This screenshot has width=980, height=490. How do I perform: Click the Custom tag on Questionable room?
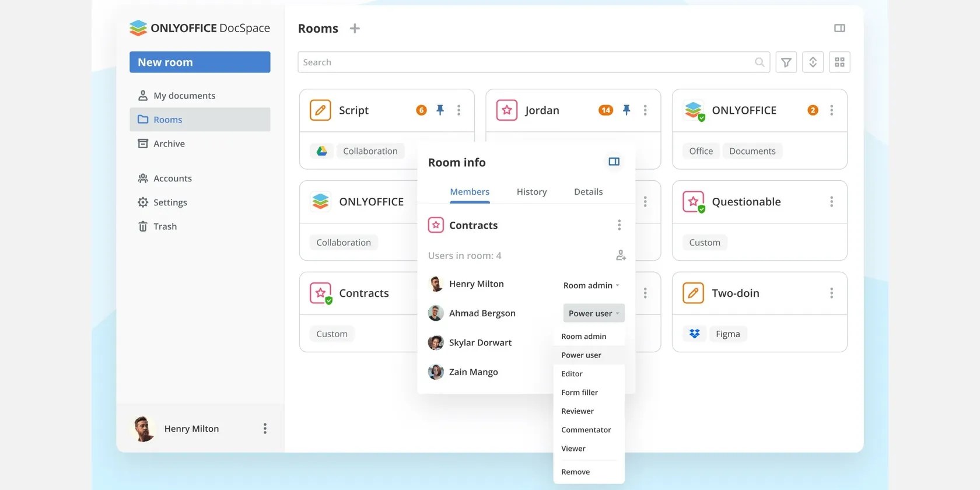tap(705, 243)
